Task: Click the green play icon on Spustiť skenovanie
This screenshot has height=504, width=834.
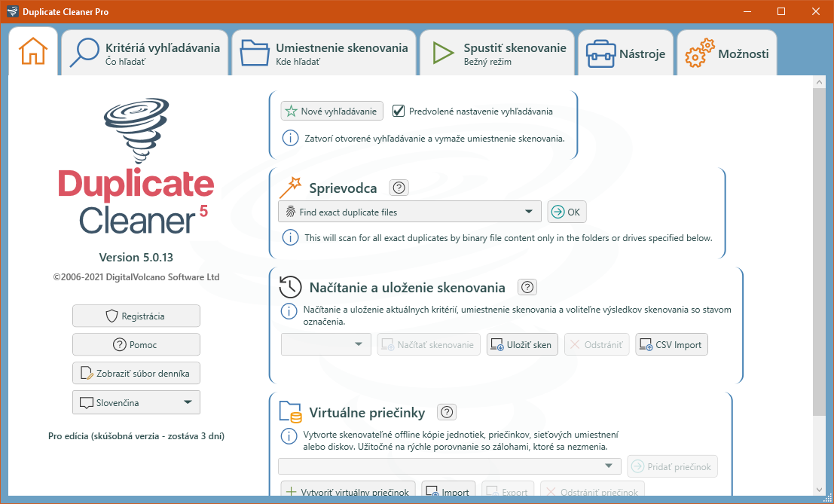Action: coord(442,53)
